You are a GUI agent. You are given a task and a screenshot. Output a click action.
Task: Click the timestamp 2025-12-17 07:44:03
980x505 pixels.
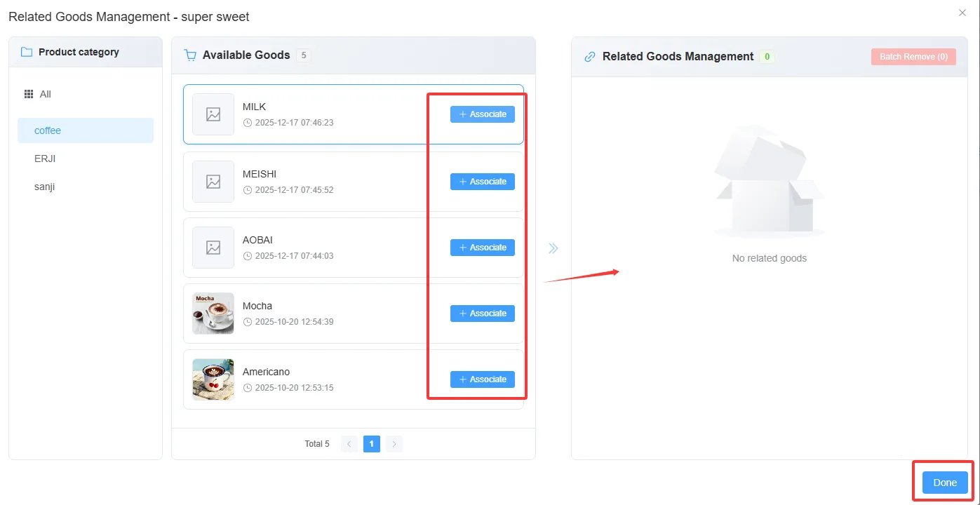[x=294, y=256]
